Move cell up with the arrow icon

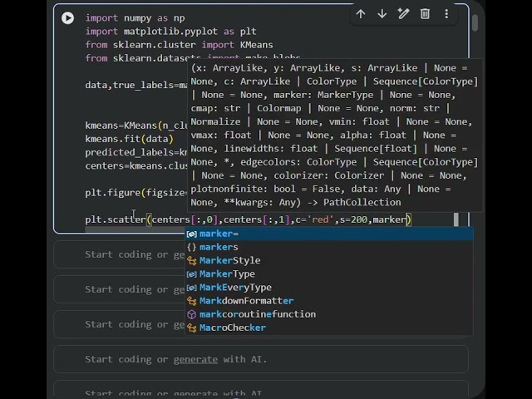tap(361, 14)
